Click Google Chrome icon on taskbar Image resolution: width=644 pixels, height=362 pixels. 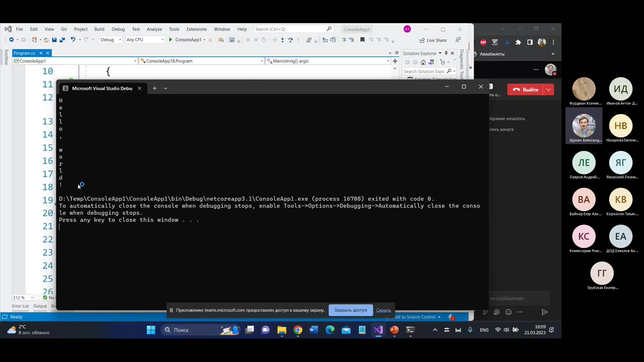tap(298, 330)
